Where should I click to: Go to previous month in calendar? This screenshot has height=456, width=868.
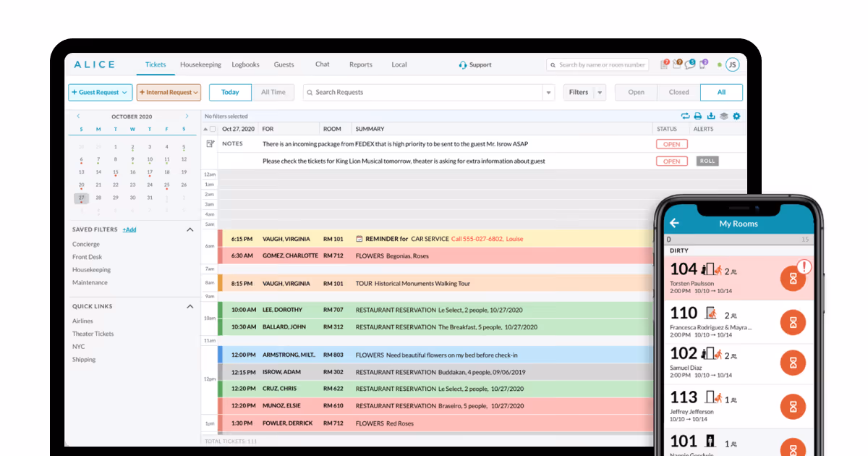tap(78, 117)
